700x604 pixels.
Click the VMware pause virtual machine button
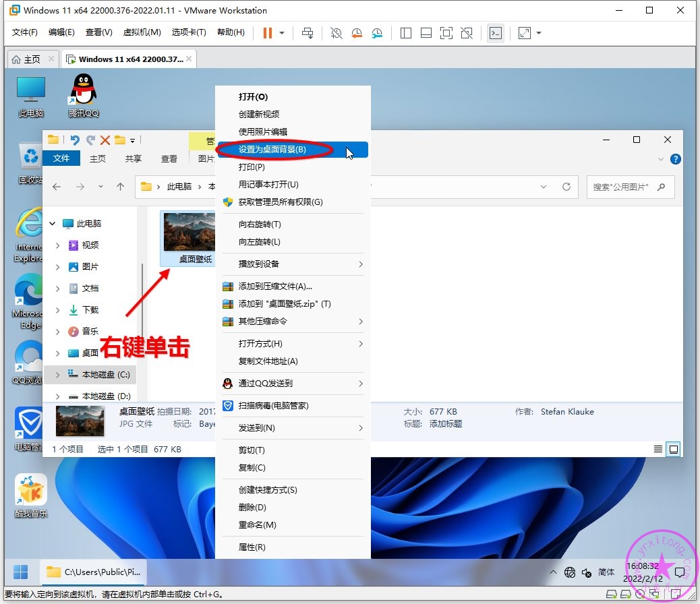click(x=268, y=33)
